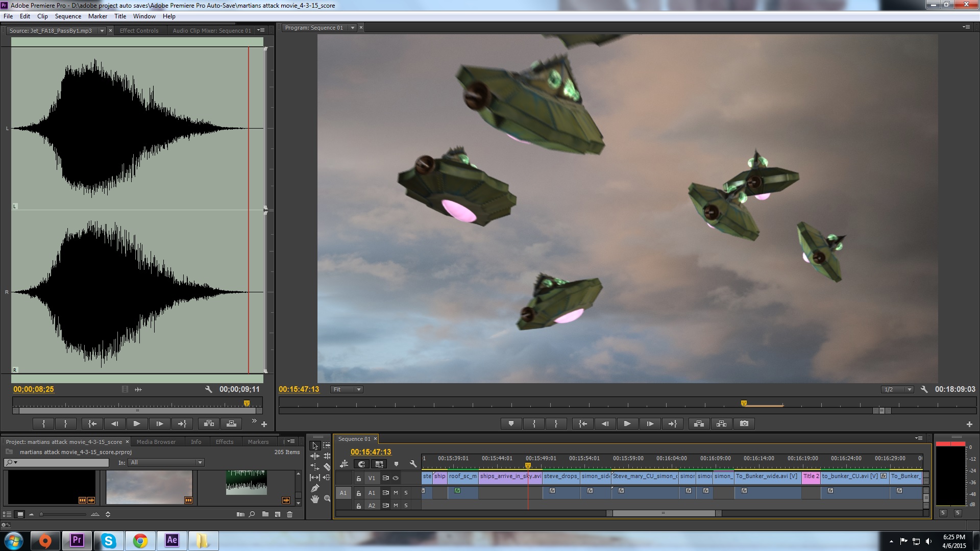The image size is (980, 551).
Task: Solo audio track A1
Action: point(406,493)
